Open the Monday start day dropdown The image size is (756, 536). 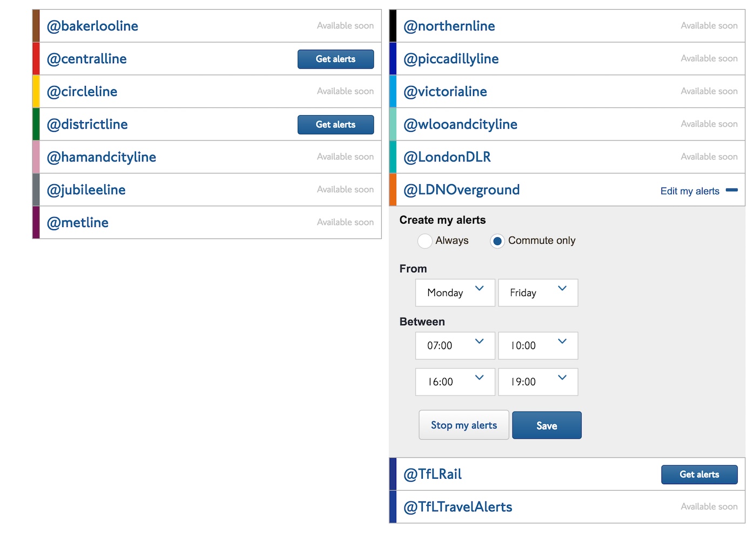pos(455,293)
